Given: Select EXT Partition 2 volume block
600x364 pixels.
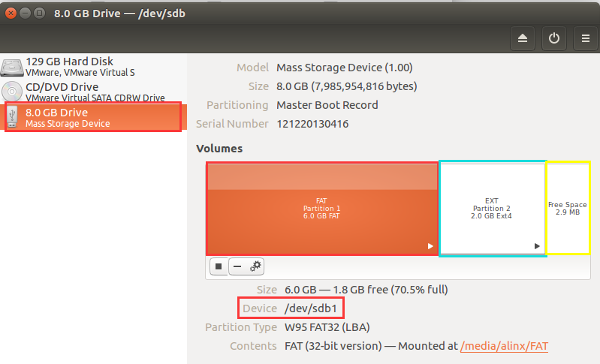Looking at the screenshot, I should click(492, 209).
